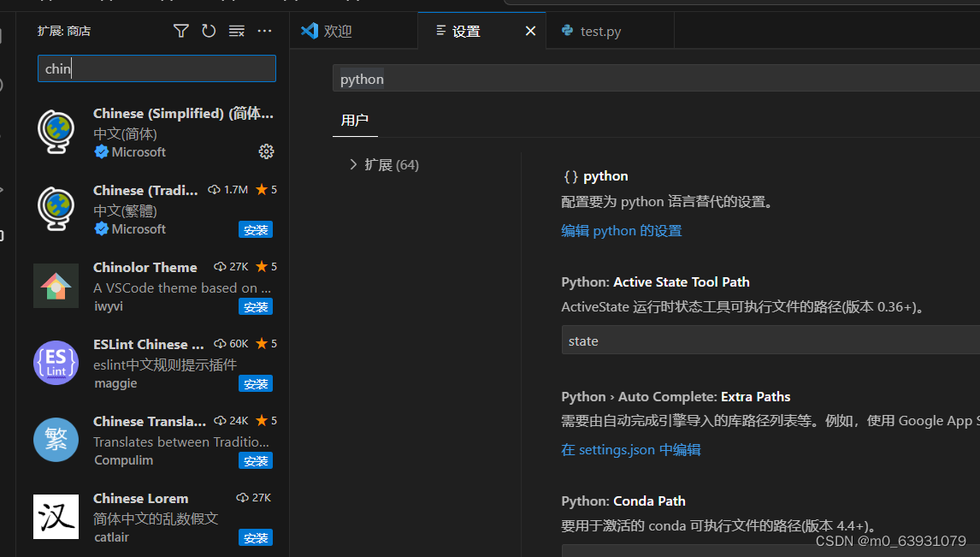The image size is (980, 557).
Task: Install the Chinolor Theme extension
Action: [256, 307]
